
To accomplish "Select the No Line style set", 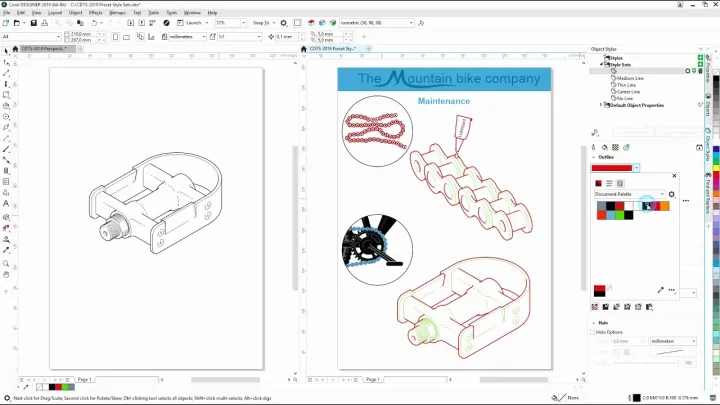I will 625,98.
